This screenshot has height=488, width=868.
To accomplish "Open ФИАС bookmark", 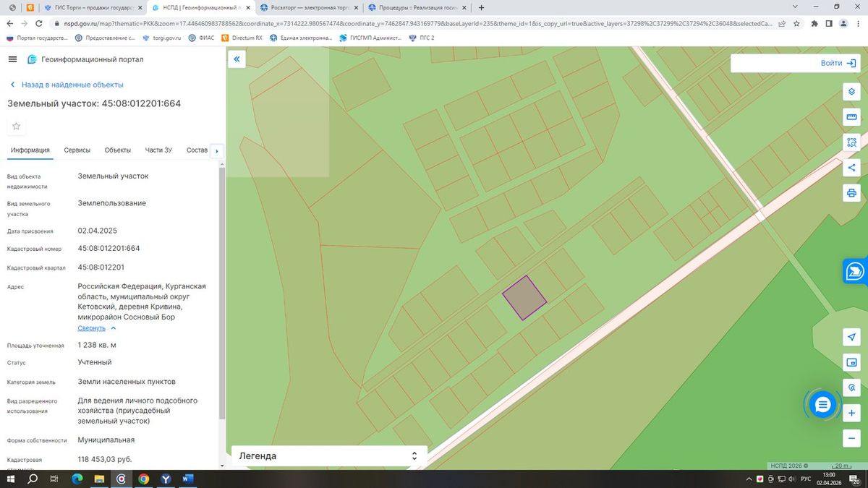I will [x=201, y=38].
